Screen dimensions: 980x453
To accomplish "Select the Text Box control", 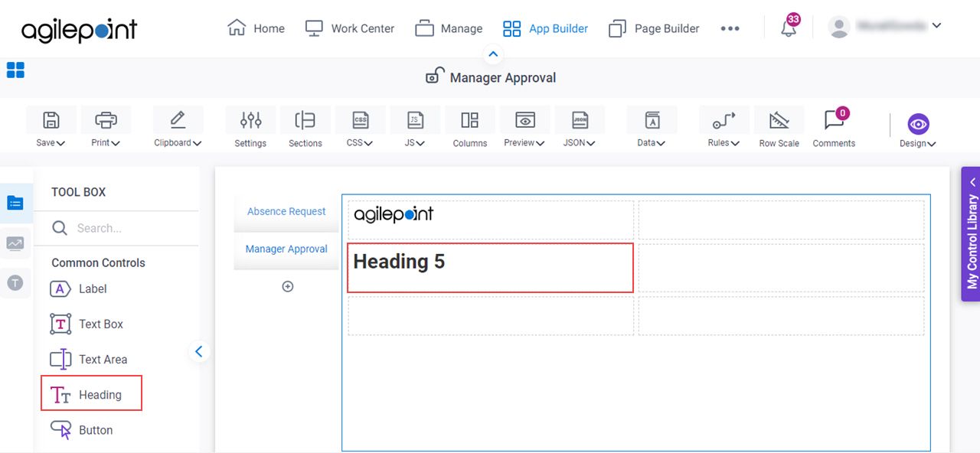I will (x=86, y=324).
